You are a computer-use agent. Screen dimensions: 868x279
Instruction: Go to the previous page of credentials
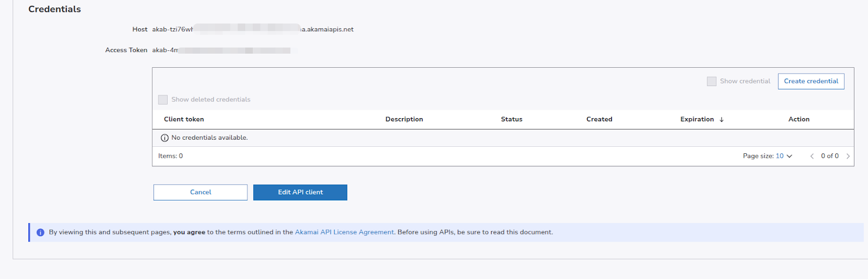coord(812,156)
